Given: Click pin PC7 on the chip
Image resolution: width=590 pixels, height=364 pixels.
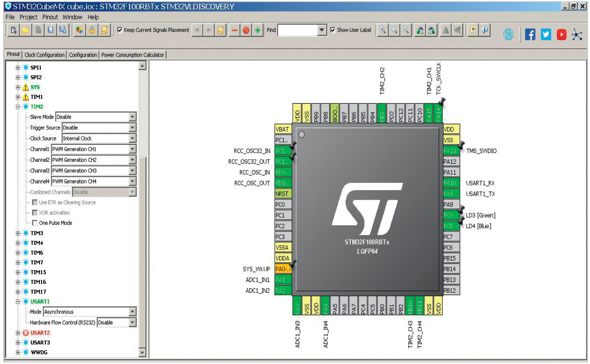Looking at the screenshot, I should [x=451, y=237].
